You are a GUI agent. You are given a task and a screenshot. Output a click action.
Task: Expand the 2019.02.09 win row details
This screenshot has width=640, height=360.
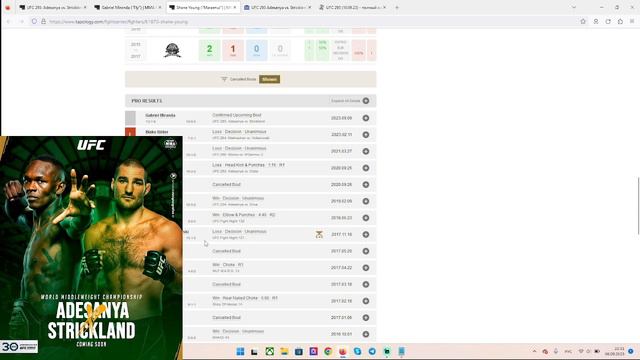tap(366, 201)
